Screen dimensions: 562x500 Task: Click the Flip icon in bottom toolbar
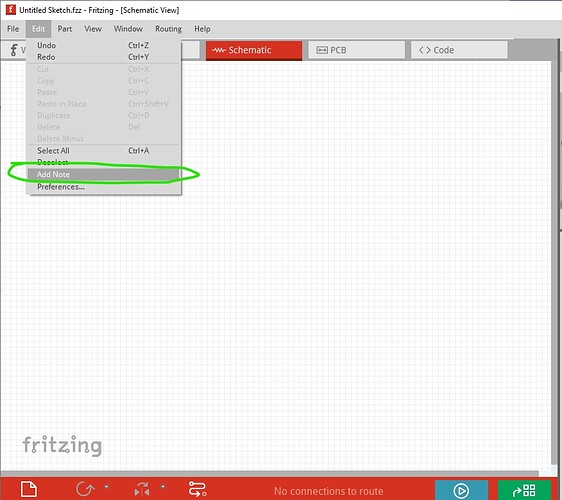click(x=142, y=490)
